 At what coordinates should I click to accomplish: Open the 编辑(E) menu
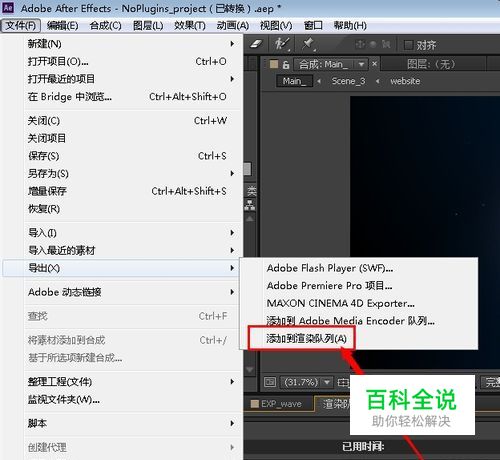pyautogui.click(x=62, y=25)
